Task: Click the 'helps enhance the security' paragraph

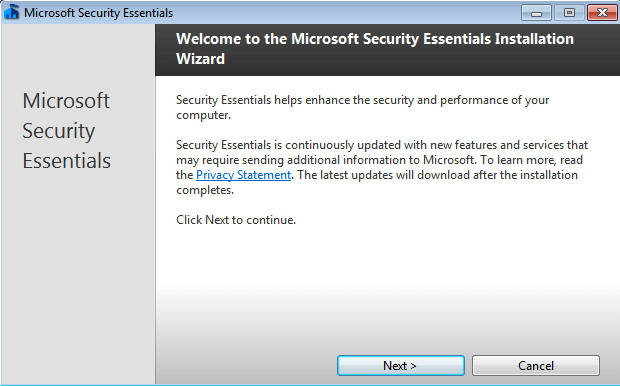Action: 363,108
